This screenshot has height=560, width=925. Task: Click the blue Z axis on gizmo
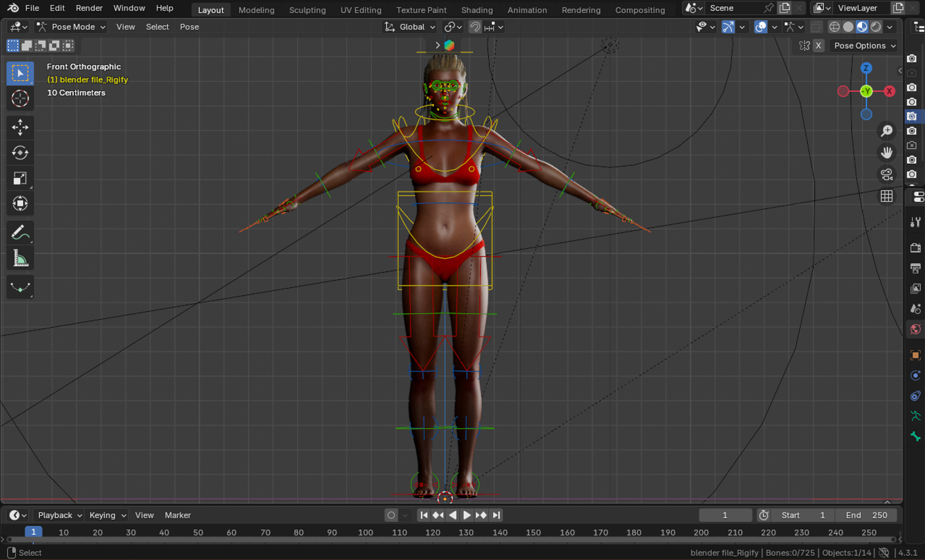point(866,68)
